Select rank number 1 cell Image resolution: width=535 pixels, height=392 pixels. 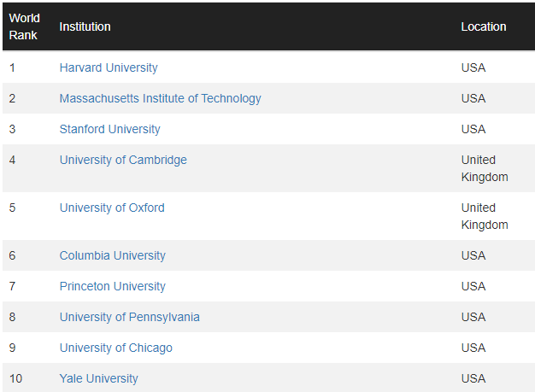click(12, 67)
